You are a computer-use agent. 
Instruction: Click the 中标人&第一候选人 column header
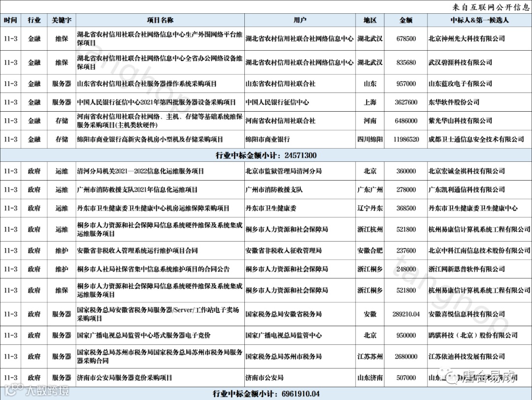[479, 20]
